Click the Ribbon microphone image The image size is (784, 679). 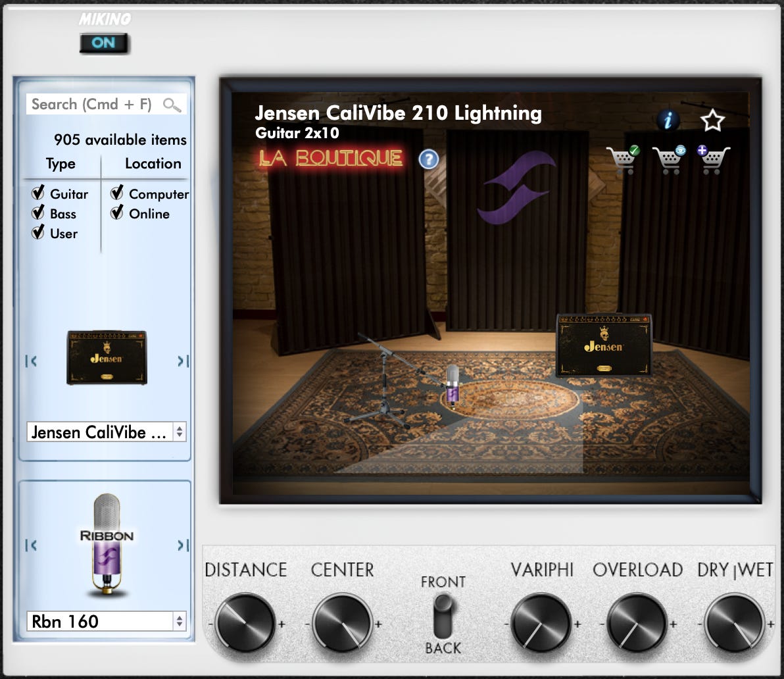(x=107, y=544)
